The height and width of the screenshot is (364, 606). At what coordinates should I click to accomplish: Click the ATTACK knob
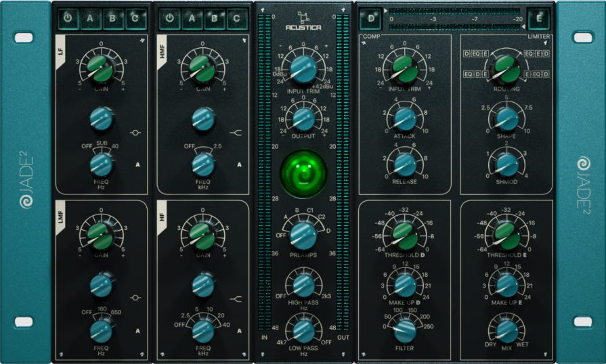click(x=405, y=119)
